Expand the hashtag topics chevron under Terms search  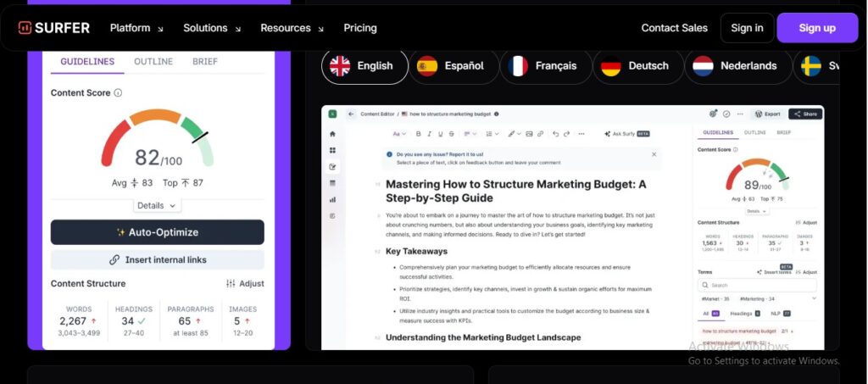pyautogui.click(x=814, y=298)
